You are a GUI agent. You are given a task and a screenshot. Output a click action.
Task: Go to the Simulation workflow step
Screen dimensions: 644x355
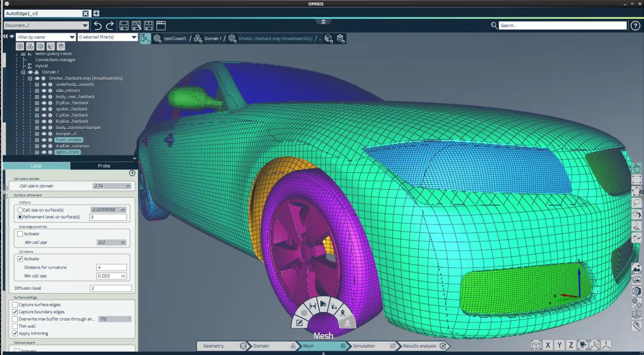point(364,346)
